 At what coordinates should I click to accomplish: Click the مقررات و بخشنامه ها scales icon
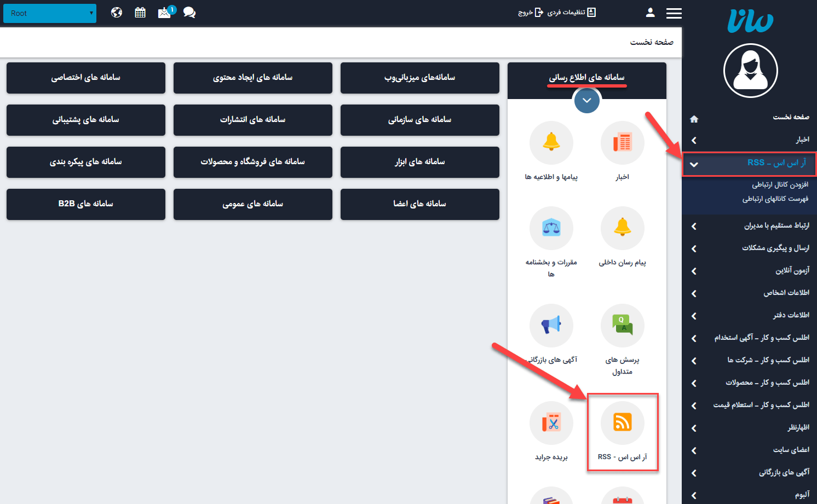(551, 228)
